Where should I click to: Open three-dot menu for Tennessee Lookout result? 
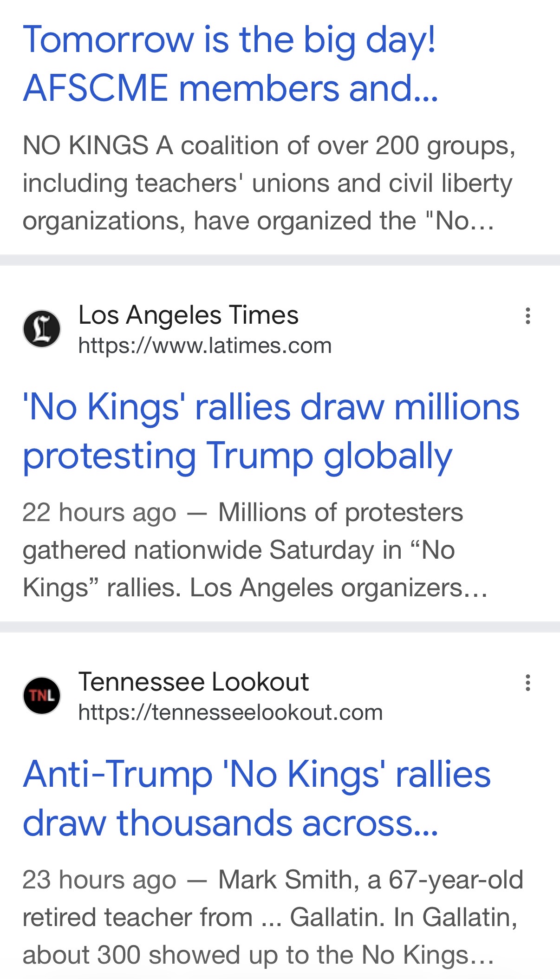[x=527, y=683]
